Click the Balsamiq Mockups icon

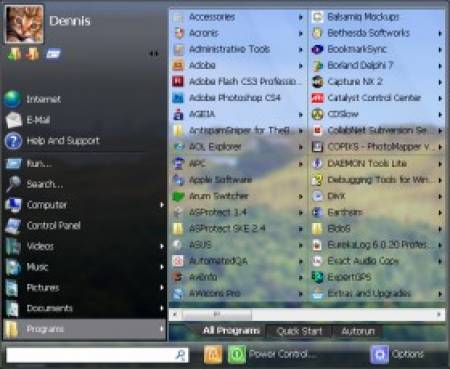click(x=317, y=17)
